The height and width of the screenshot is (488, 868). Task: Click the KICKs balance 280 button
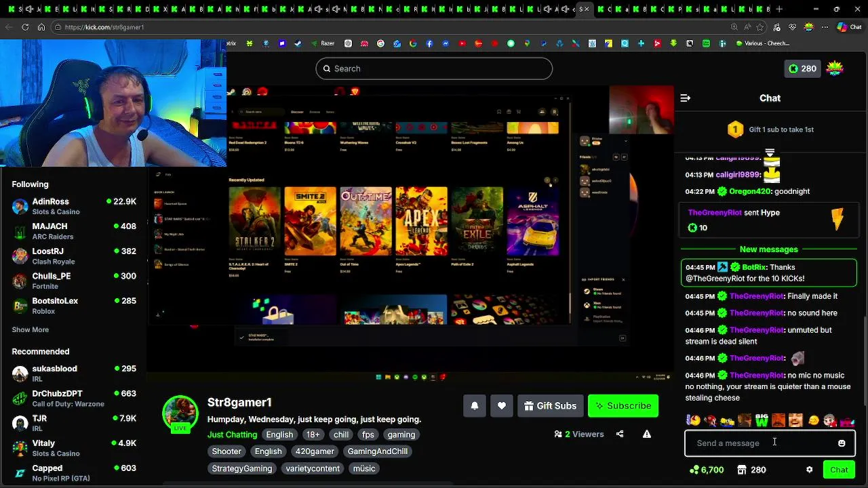point(802,68)
